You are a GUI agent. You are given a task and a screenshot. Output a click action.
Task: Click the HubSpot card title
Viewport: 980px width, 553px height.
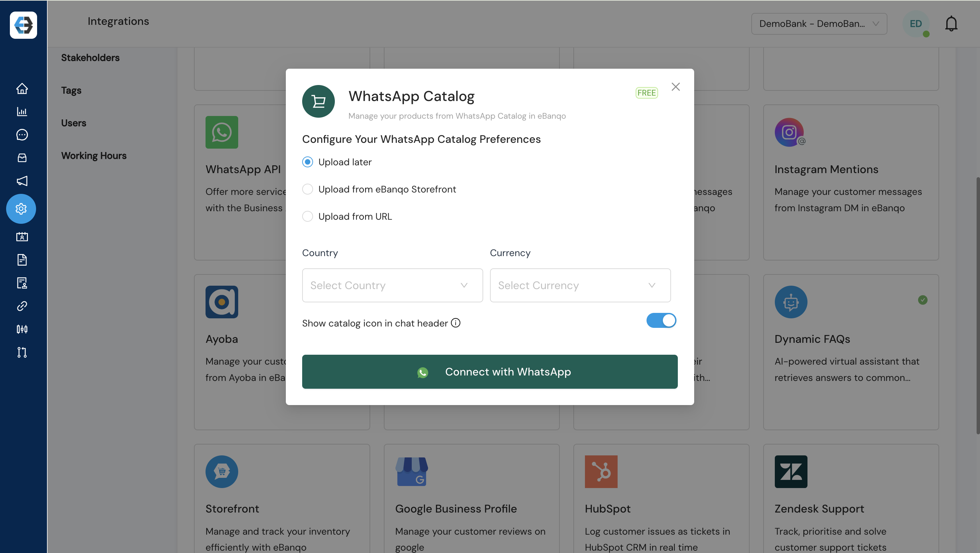607,509
